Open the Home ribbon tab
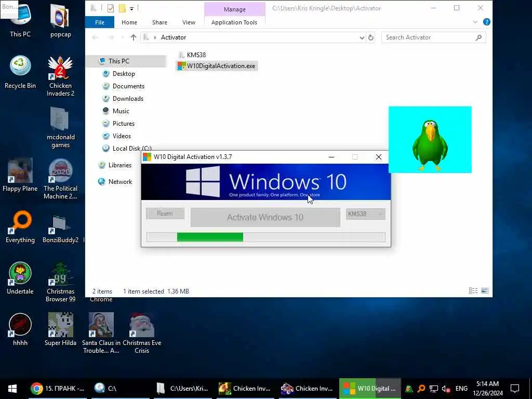This screenshot has width=532, height=399. point(129,22)
